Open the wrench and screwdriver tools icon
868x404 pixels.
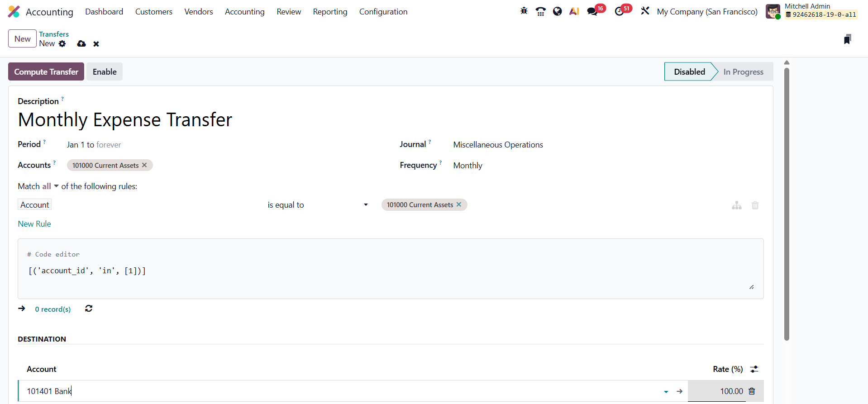coord(645,11)
